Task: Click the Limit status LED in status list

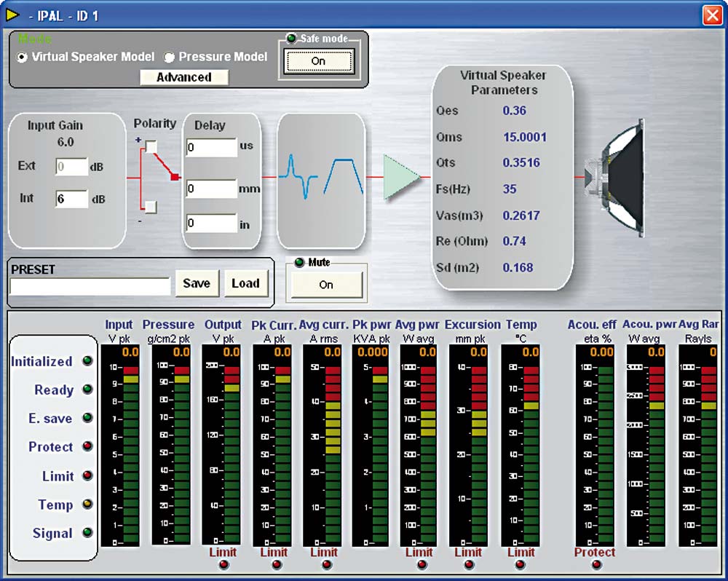Action: point(87,475)
